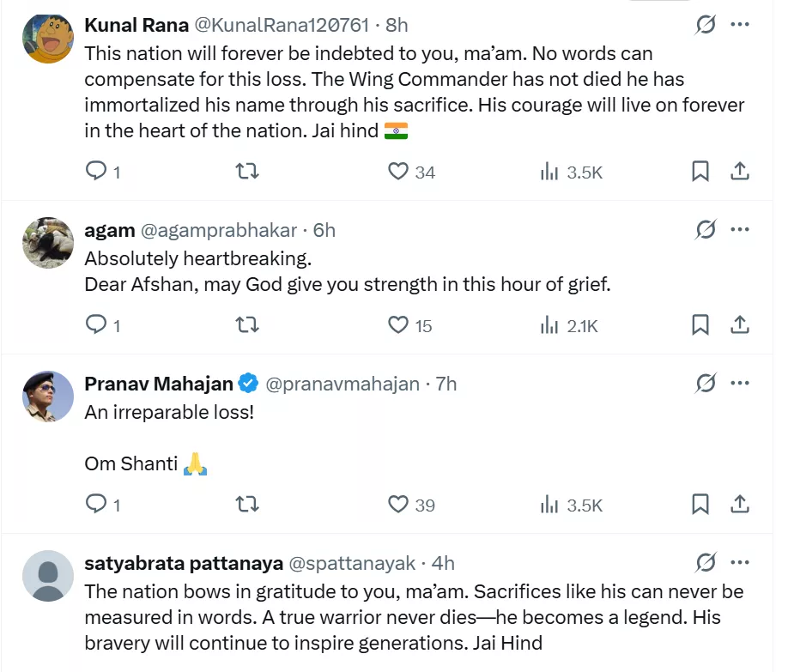Retweet agam's post
Screen dimensions: 788x672
pos(246,324)
